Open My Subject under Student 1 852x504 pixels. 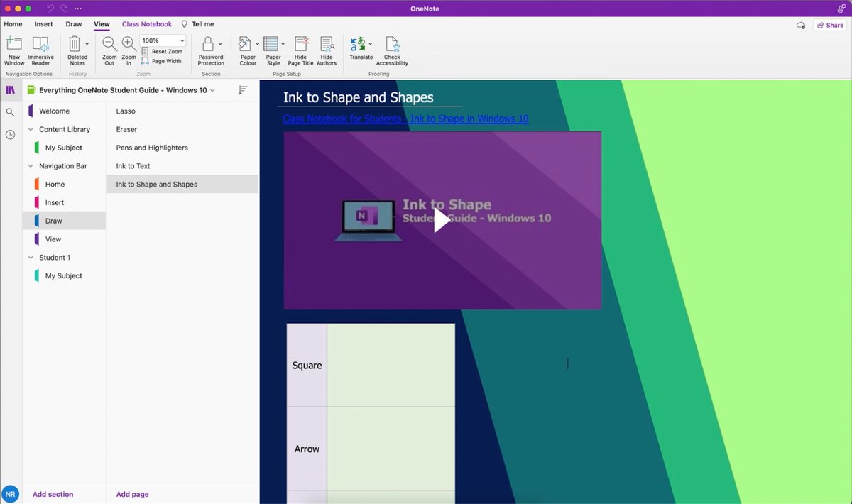click(x=64, y=276)
